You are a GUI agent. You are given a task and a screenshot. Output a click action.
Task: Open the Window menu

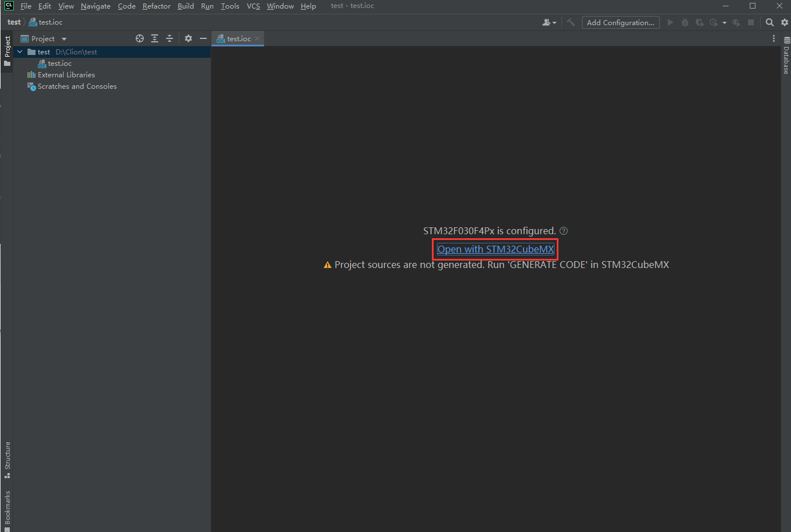280,6
